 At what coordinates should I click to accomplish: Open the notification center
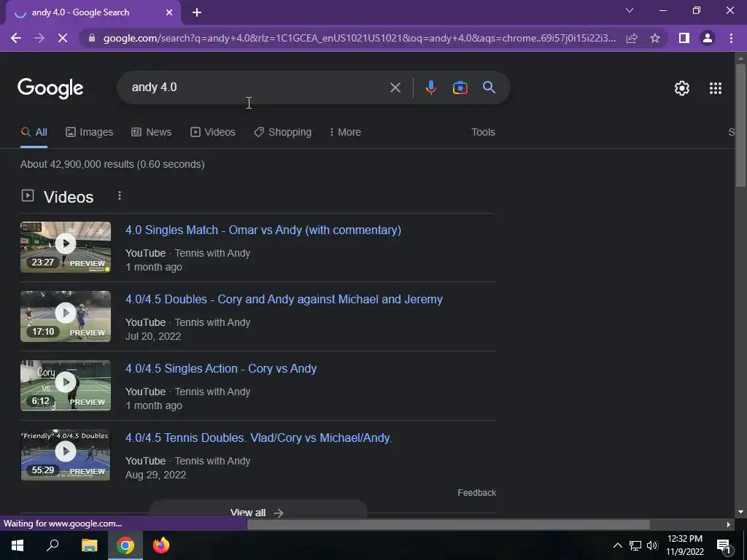click(724, 545)
